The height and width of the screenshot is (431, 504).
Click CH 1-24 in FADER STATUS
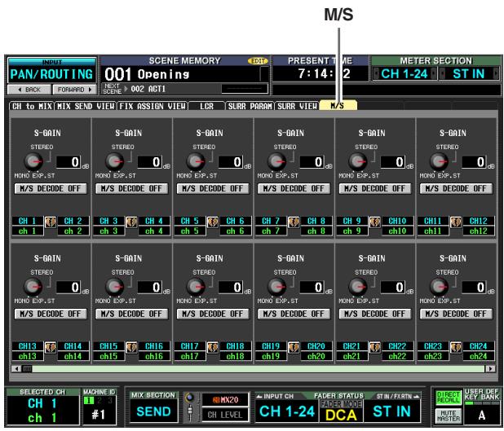pos(287,411)
